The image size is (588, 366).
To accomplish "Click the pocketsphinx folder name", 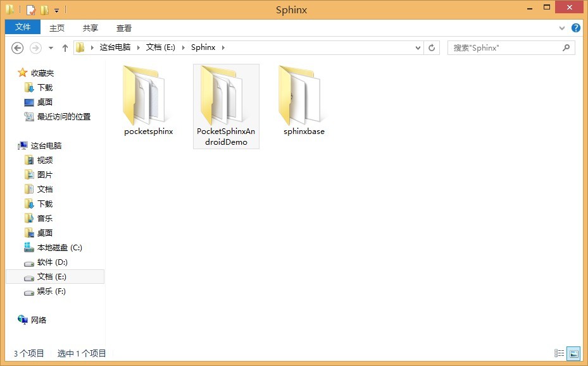I will click(x=149, y=131).
